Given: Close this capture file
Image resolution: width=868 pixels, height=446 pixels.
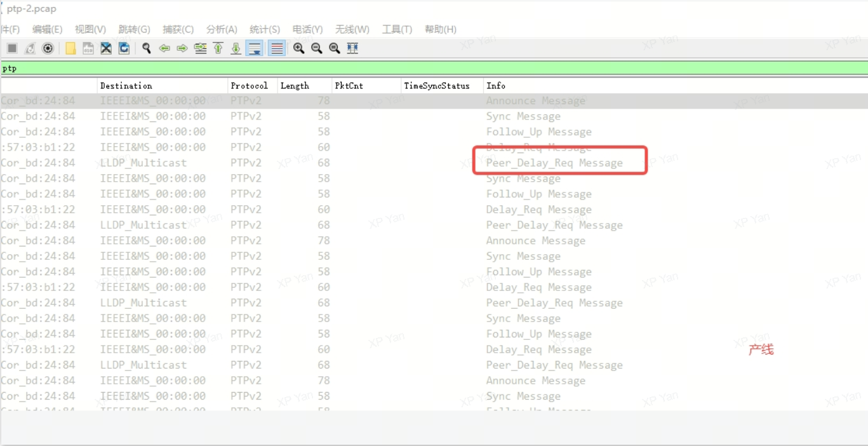Looking at the screenshot, I should tap(106, 48).
